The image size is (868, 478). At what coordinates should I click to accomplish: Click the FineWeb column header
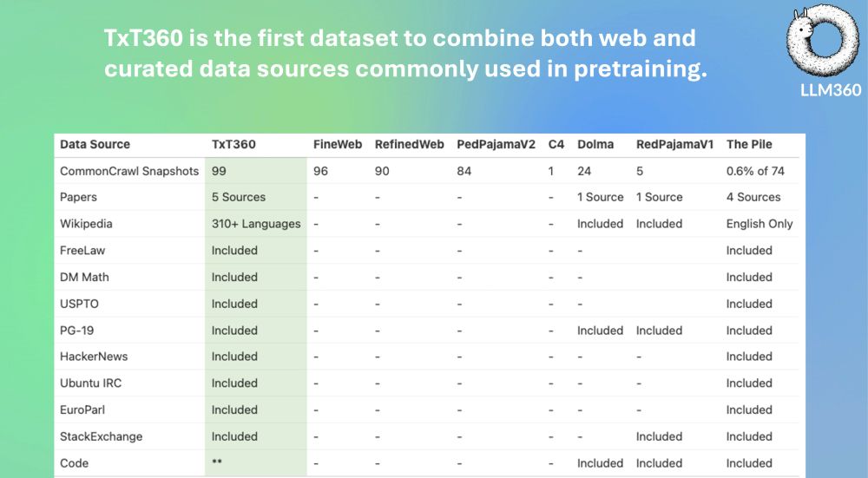337,144
